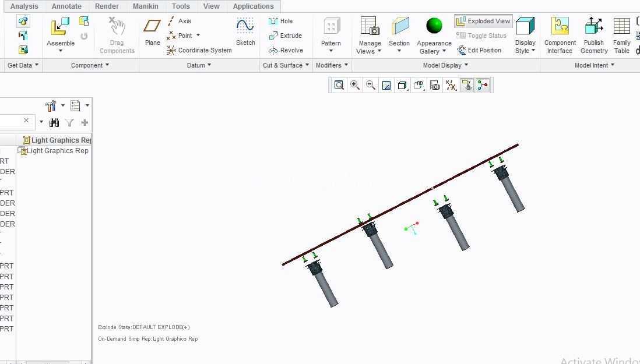This screenshot has height=364, width=640.
Task: Click the Pattern tool icon
Action: pos(331,27)
